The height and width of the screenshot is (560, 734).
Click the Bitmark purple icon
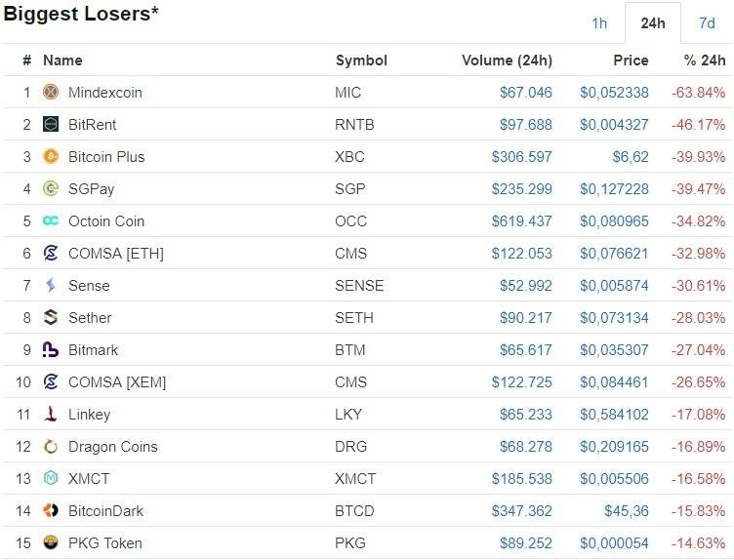(51, 350)
